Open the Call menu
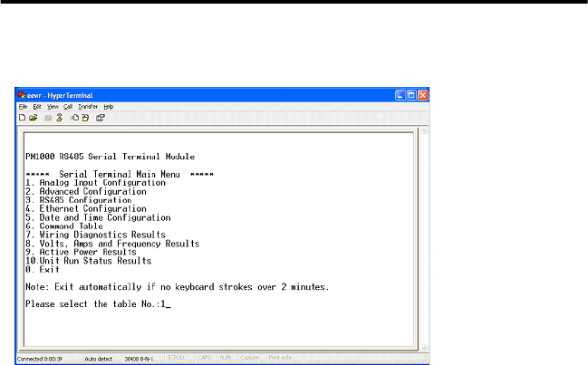 pyautogui.click(x=68, y=107)
